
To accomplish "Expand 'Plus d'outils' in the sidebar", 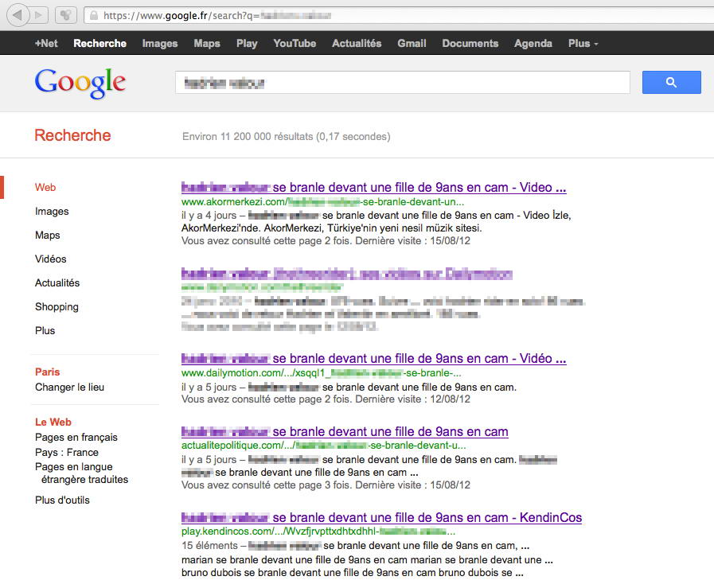I will (x=62, y=500).
